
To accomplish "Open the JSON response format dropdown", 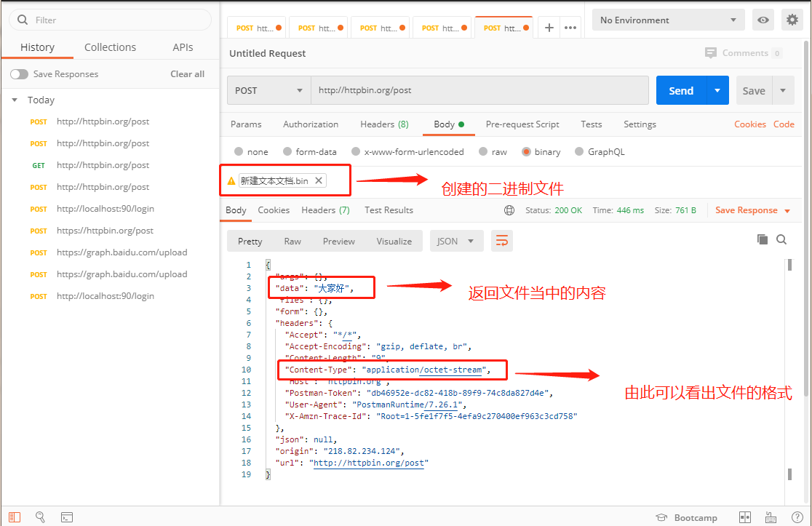I will pyautogui.click(x=456, y=241).
